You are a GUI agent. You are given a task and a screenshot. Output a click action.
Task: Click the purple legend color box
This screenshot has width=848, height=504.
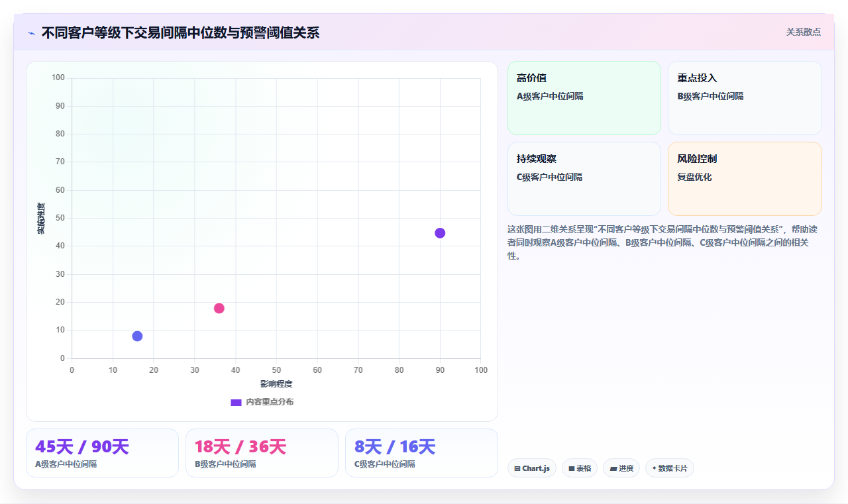[236, 402]
